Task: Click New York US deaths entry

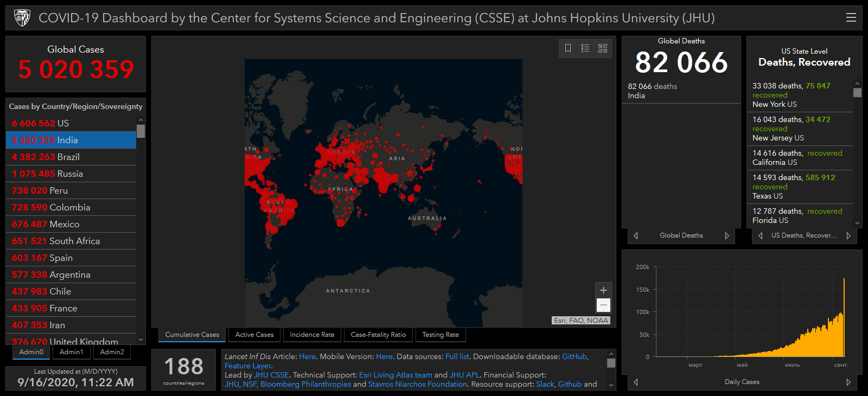Action: point(800,95)
